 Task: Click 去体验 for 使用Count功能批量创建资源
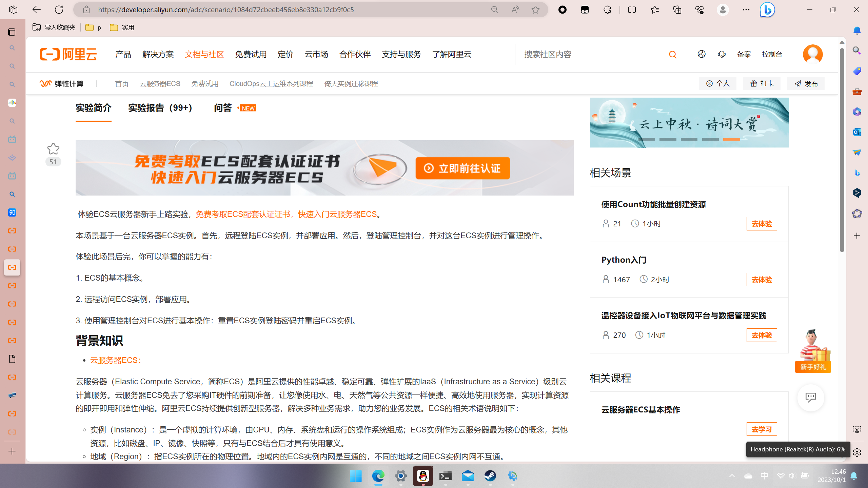[762, 224]
